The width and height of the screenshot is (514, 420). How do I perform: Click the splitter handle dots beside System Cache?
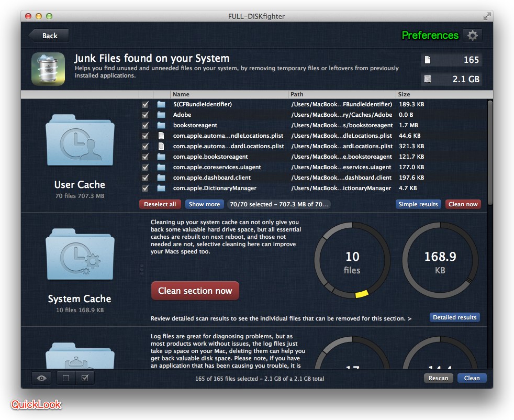coord(142,269)
